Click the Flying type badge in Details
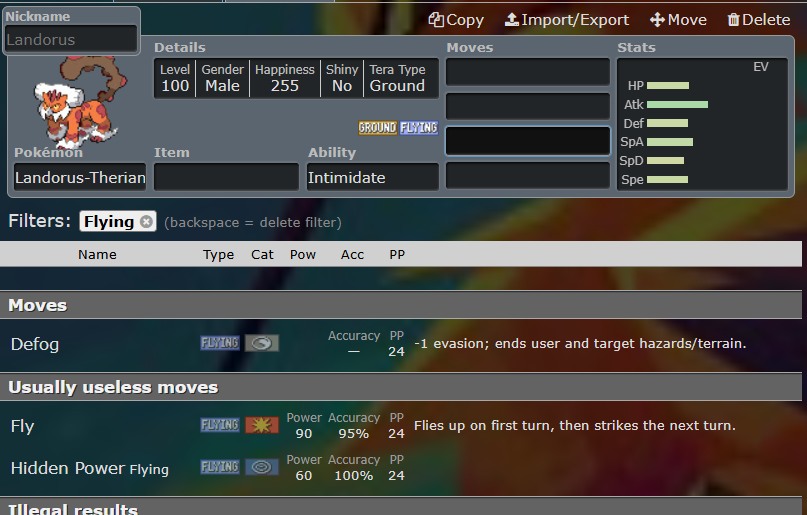Image resolution: width=807 pixels, height=515 pixels. [418, 128]
